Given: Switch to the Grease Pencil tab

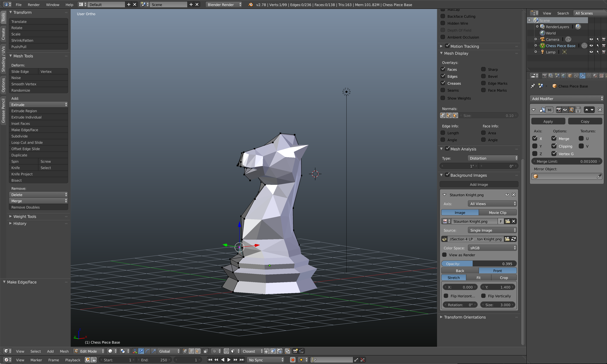Looking at the screenshot, I should point(3,111).
